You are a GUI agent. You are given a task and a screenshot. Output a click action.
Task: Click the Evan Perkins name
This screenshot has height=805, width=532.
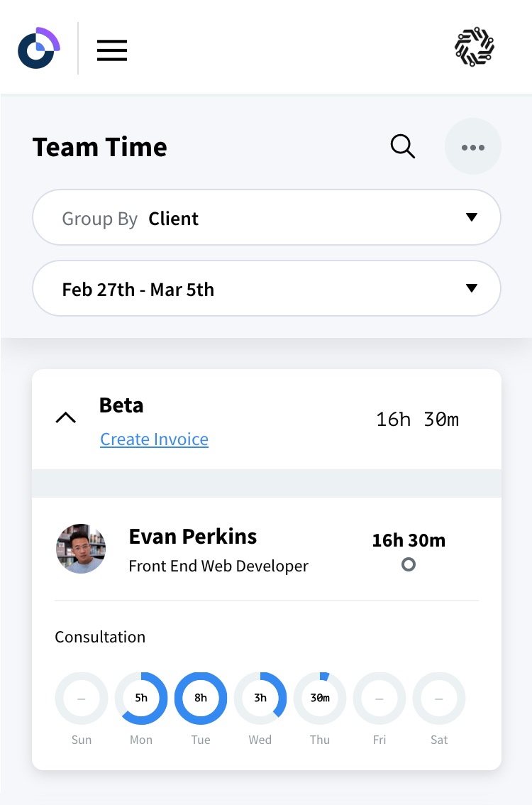pyautogui.click(x=193, y=537)
